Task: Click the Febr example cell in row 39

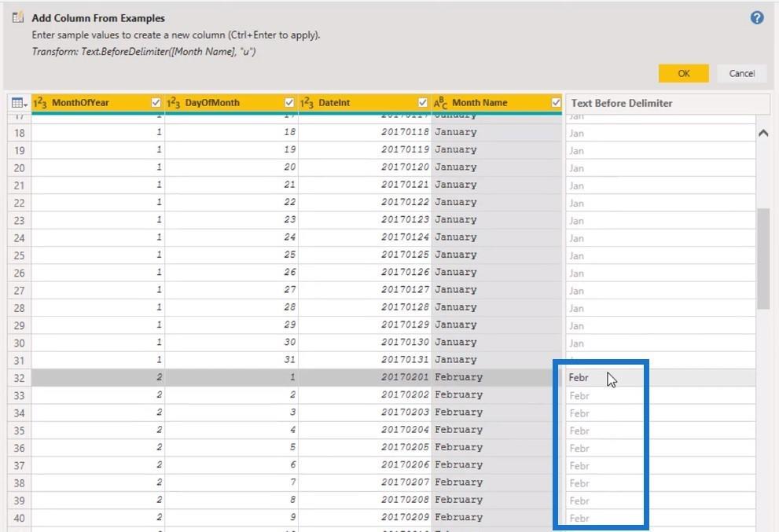Action: 660,501
